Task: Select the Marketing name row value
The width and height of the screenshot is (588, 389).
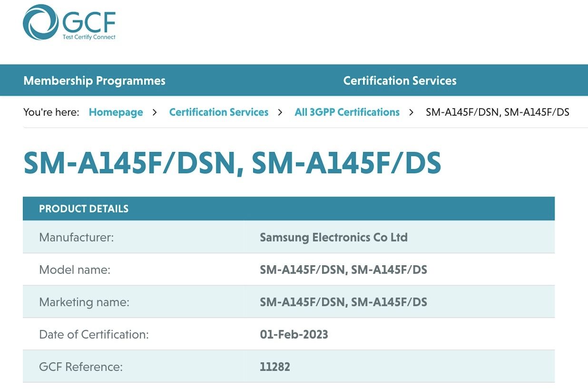Action: [343, 302]
